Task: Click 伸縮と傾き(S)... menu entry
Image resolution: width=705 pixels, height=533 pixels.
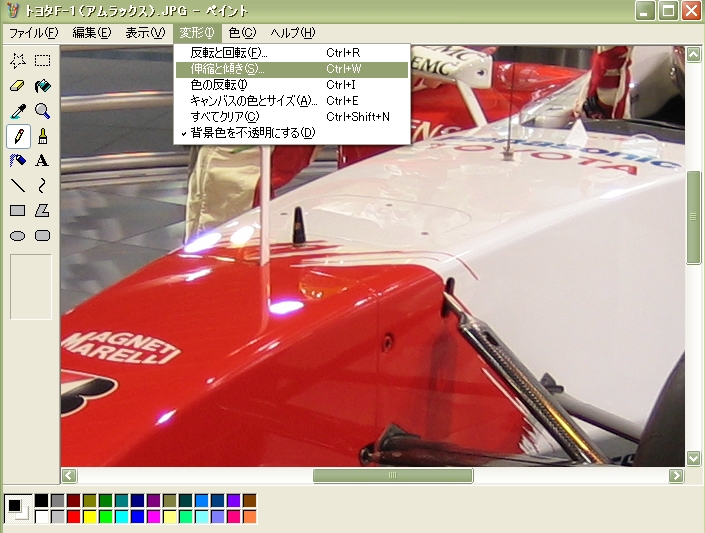Action: 228,69
